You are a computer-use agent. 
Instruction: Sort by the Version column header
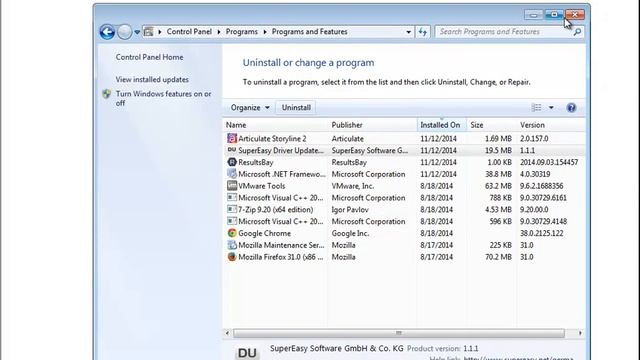[551, 125]
